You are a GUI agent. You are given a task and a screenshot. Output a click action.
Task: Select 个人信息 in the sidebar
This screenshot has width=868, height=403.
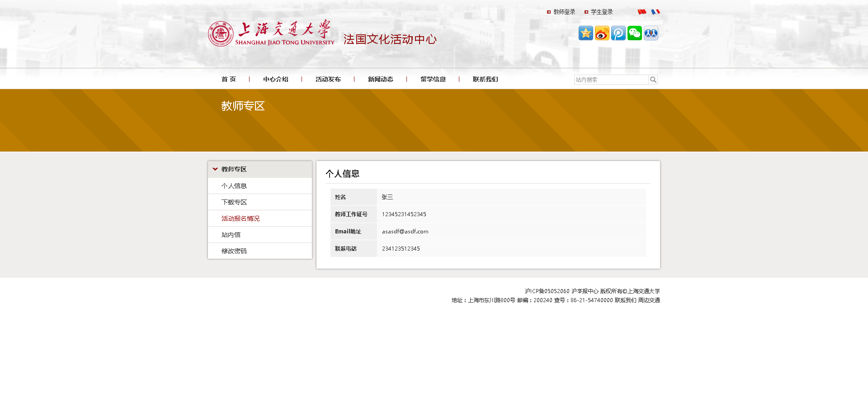coord(234,186)
